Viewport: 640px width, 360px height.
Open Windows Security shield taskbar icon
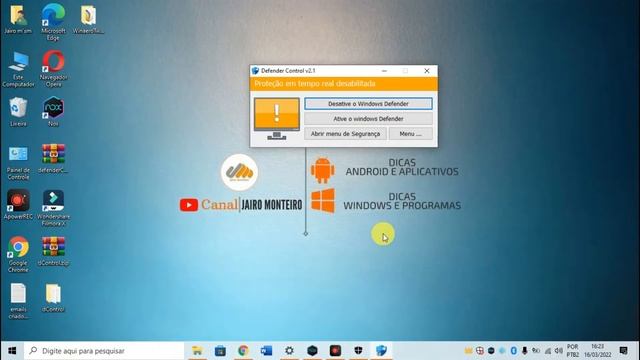click(x=358, y=351)
